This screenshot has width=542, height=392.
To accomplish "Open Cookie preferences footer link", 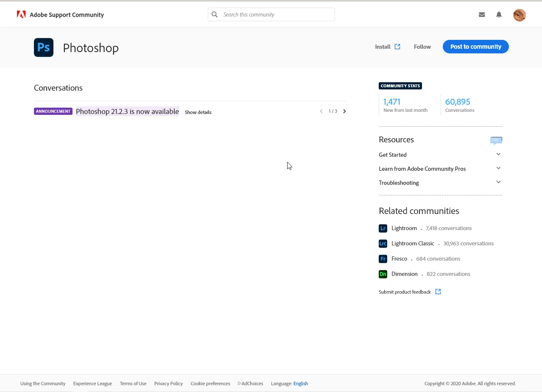I will tap(210, 384).
